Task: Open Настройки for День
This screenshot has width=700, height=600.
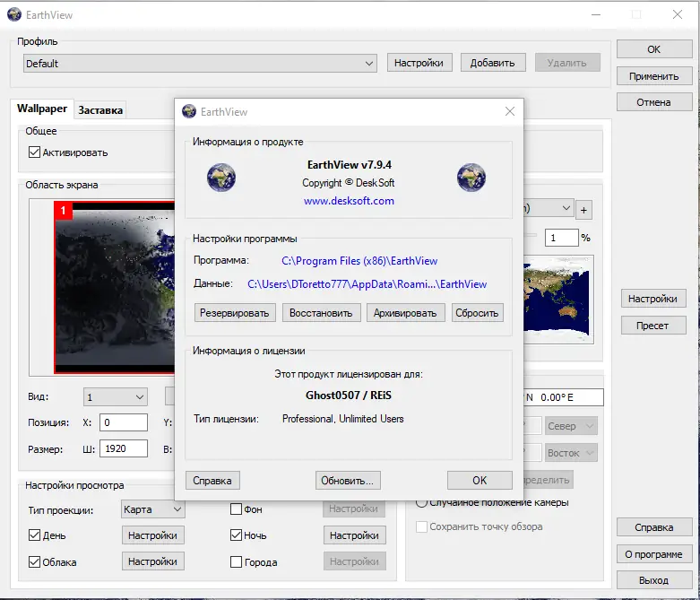Action: [x=152, y=535]
